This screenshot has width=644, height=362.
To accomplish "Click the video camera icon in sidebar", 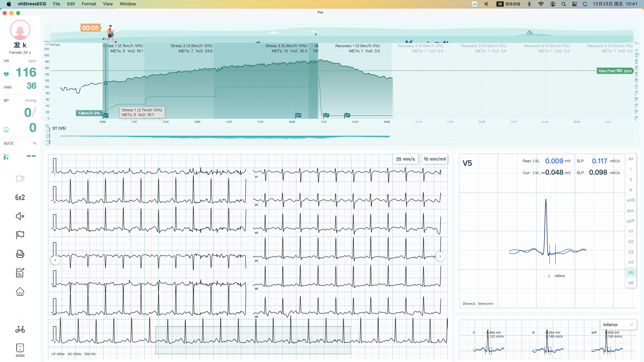I will (20, 178).
